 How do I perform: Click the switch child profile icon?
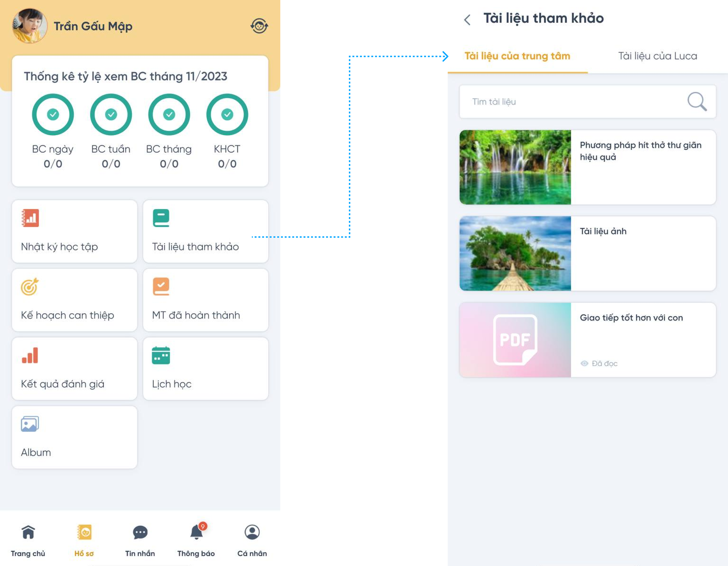click(x=259, y=26)
